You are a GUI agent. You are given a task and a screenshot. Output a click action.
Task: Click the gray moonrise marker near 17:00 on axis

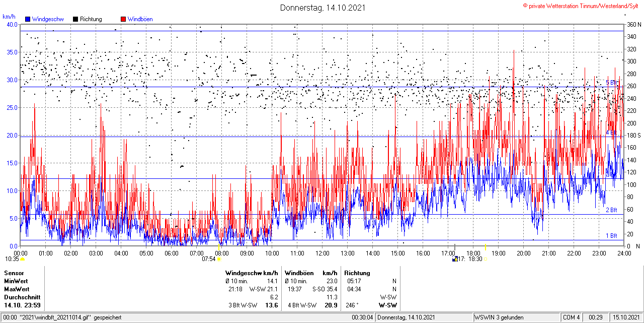[455, 247]
